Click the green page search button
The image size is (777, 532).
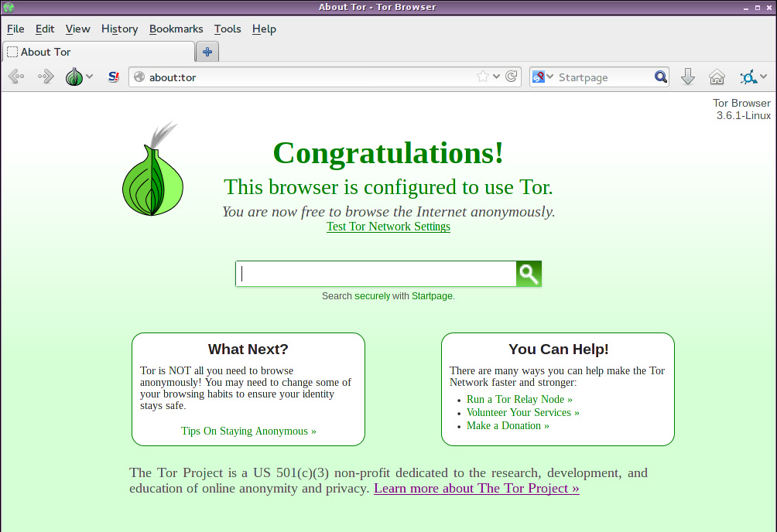tap(529, 274)
